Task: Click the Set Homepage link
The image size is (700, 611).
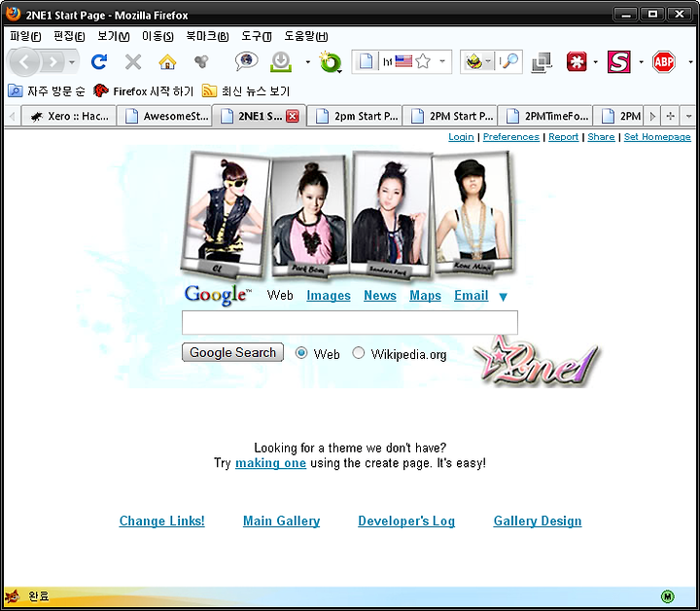Action: coord(657,137)
